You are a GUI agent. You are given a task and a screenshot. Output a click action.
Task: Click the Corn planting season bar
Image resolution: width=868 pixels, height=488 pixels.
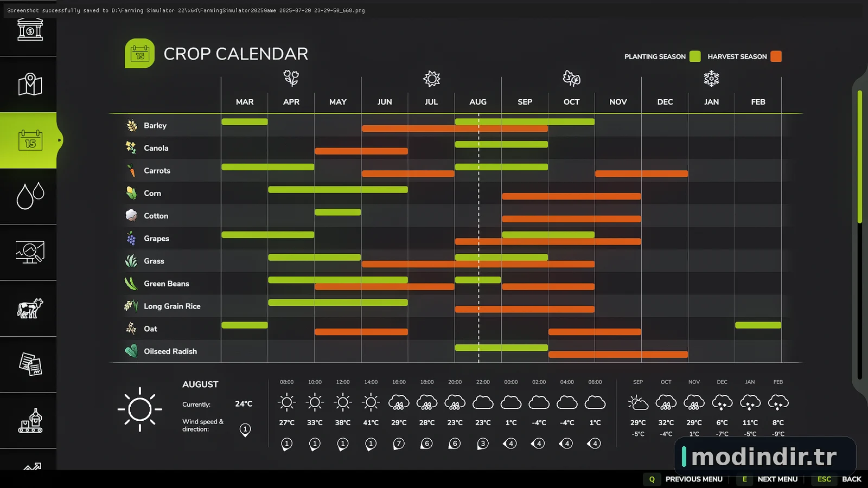[338, 190]
